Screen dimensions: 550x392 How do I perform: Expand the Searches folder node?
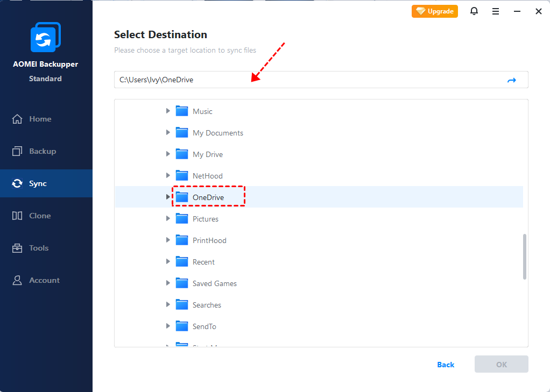click(x=168, y=305)
